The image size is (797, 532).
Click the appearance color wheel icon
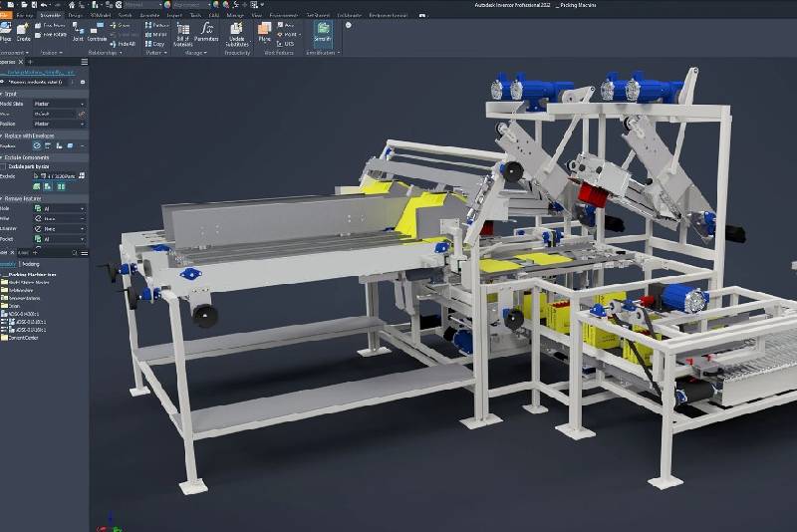[167, 5]
